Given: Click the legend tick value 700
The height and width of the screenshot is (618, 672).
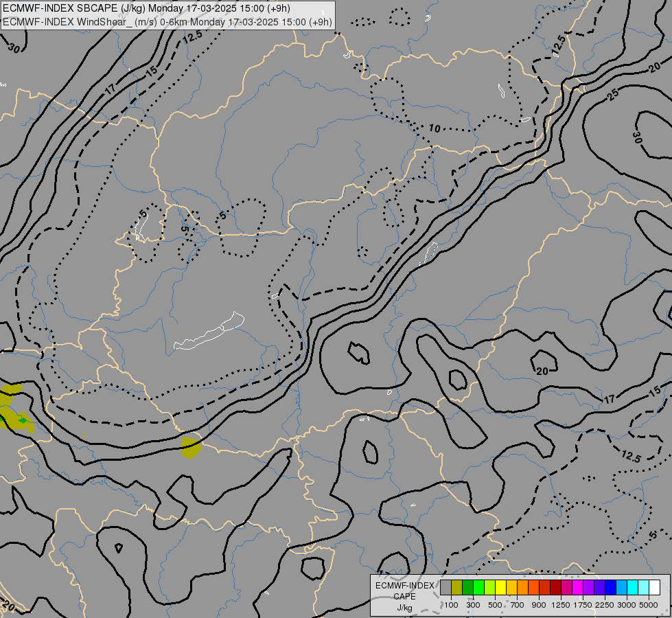Looking at the screenshot, I should (518, 605).
